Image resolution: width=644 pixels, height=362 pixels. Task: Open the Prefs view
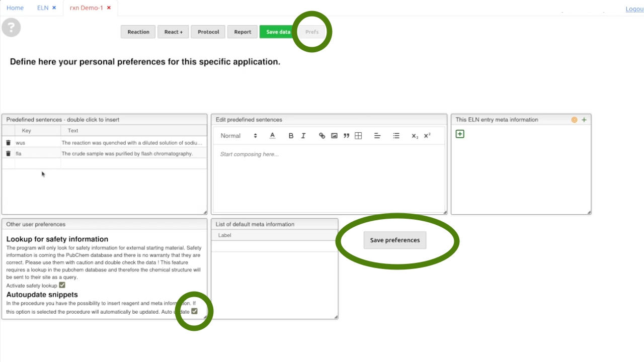click(x=312, y=32)
